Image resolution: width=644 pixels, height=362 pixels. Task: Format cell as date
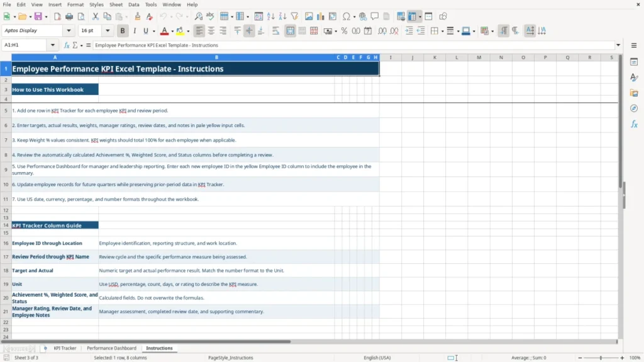coord(368,31)
